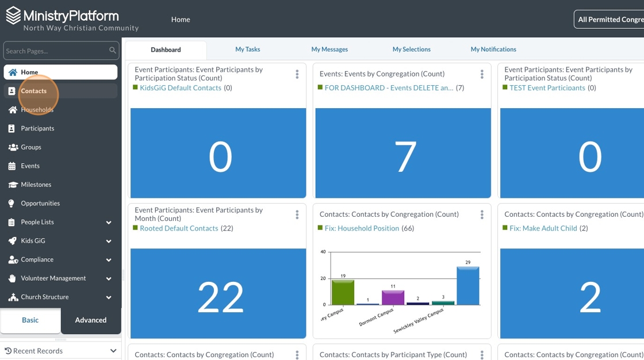
Task: Click the MinistryPlatform logo icon
Action: pyautogui.click(x=13, y=16)
